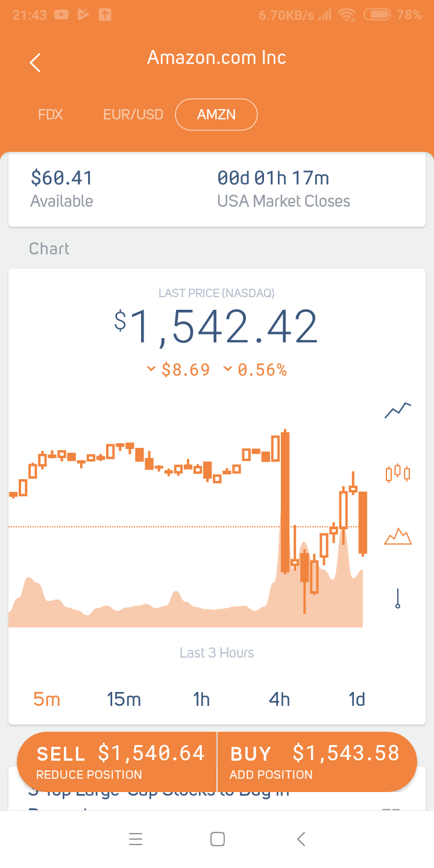Tap Sell at $1,540.64
The width and height of the screenshot is (434, 868).
[118, 762]
